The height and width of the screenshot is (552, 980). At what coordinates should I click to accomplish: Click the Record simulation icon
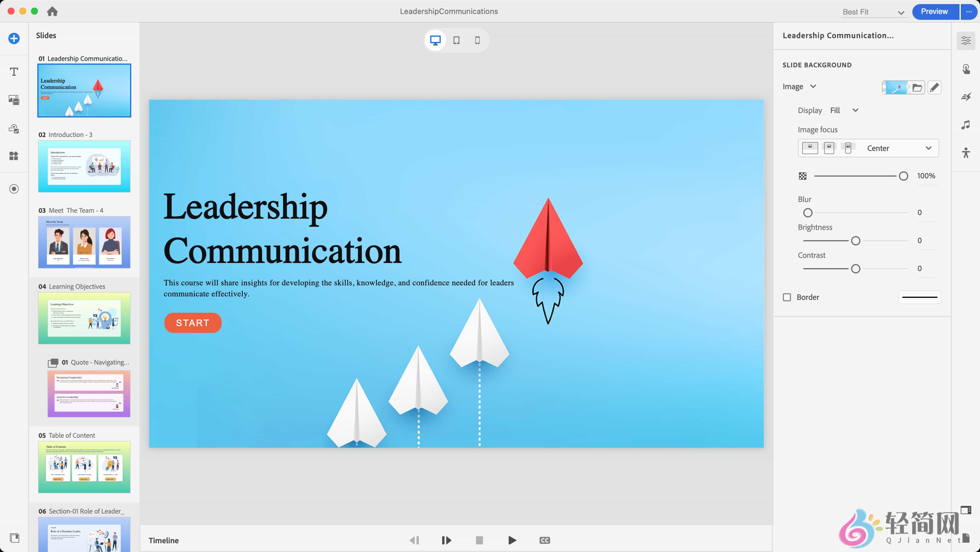click(14, 189)
